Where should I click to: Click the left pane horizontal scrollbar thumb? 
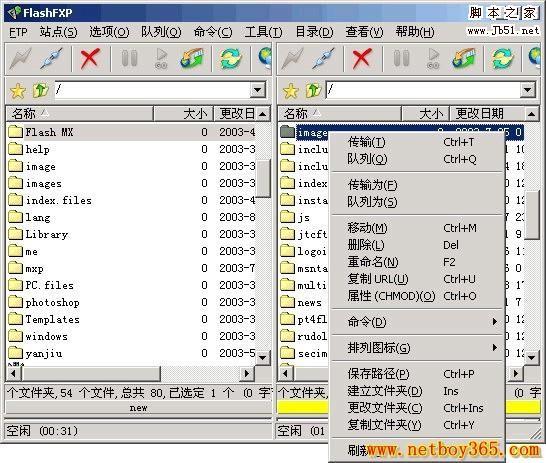(x=91, y=374)
